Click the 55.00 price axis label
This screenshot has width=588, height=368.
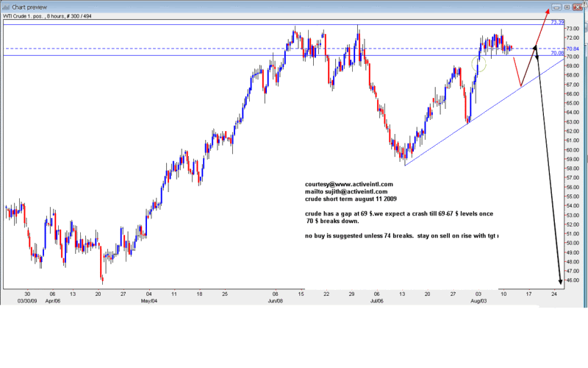point(573,197)
